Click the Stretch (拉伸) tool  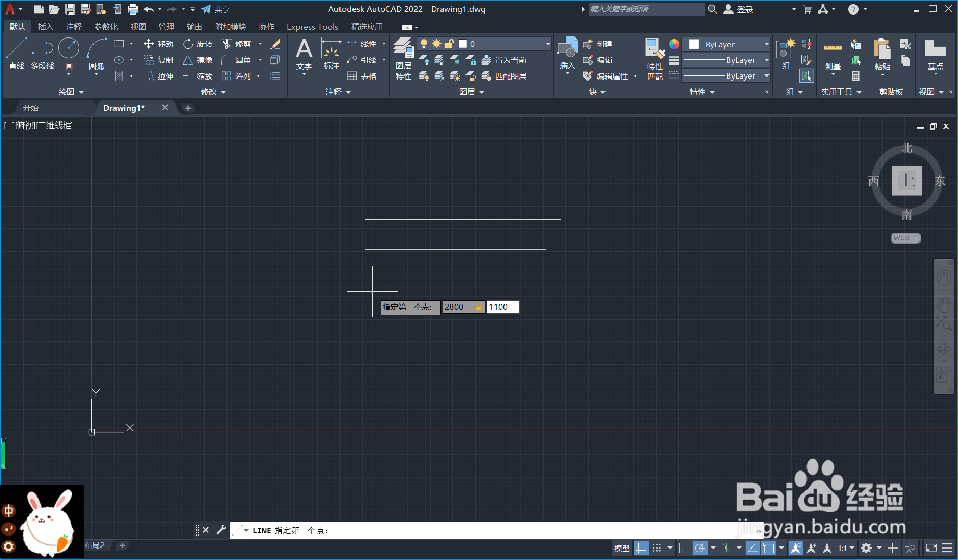[159, 77]
